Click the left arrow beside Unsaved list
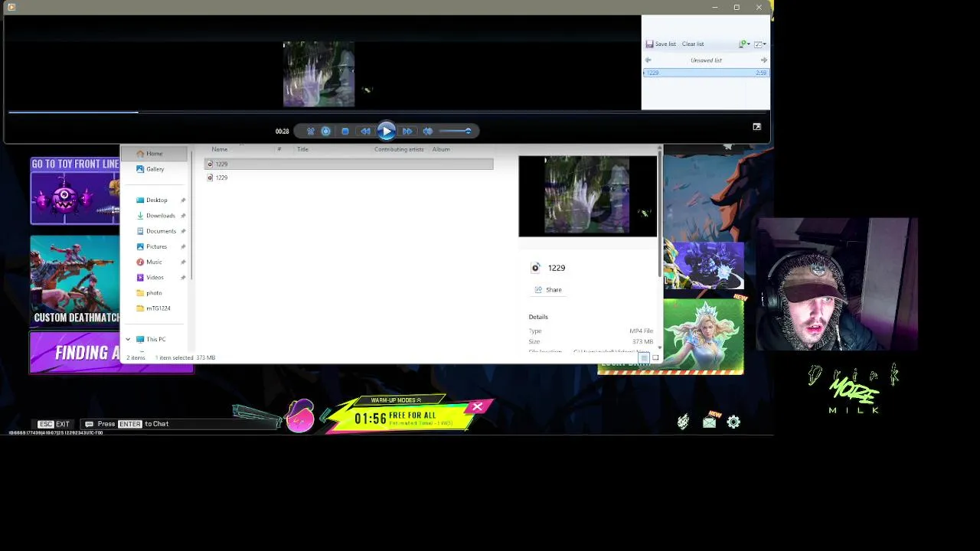 pos(648,60)
